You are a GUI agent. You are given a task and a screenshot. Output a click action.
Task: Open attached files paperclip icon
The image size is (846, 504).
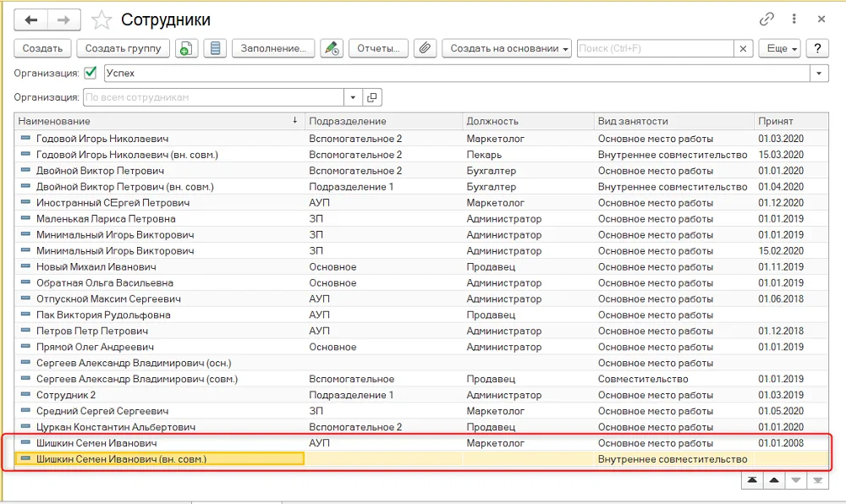click(426, 48)
